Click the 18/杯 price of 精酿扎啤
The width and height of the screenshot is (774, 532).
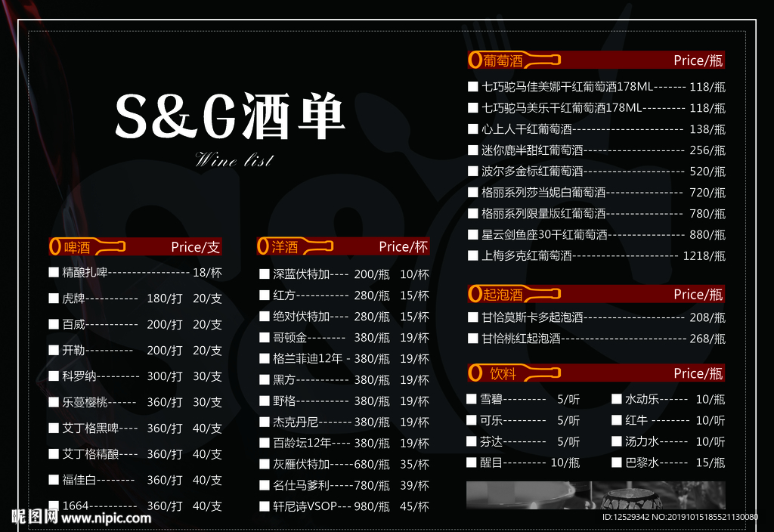pos(207,272)
